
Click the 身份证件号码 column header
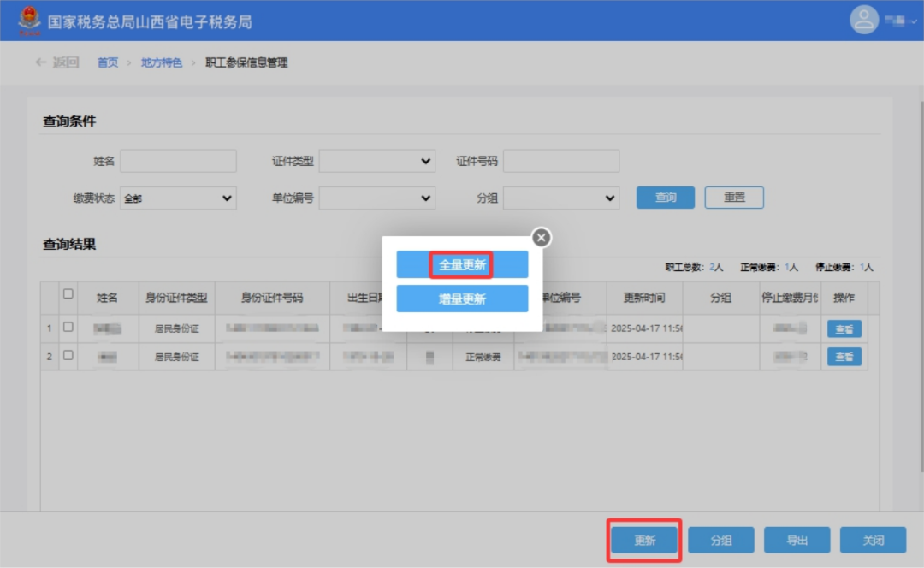(272, 299)
